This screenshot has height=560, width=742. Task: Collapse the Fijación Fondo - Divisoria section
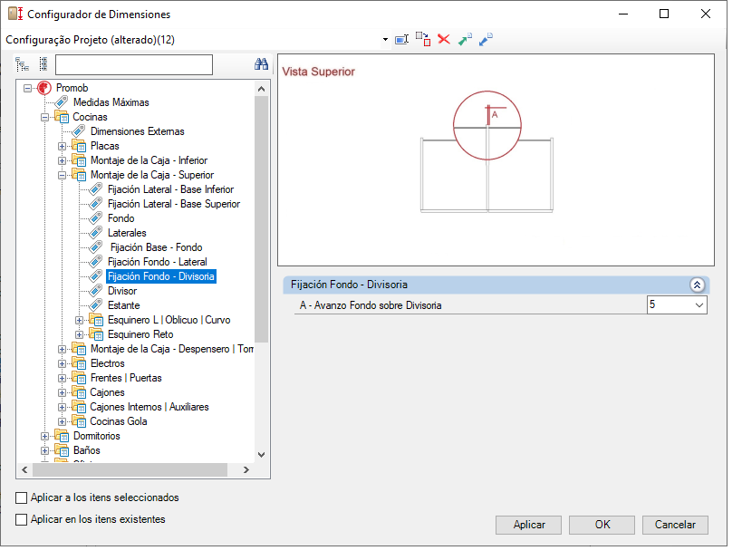(697, 285)
